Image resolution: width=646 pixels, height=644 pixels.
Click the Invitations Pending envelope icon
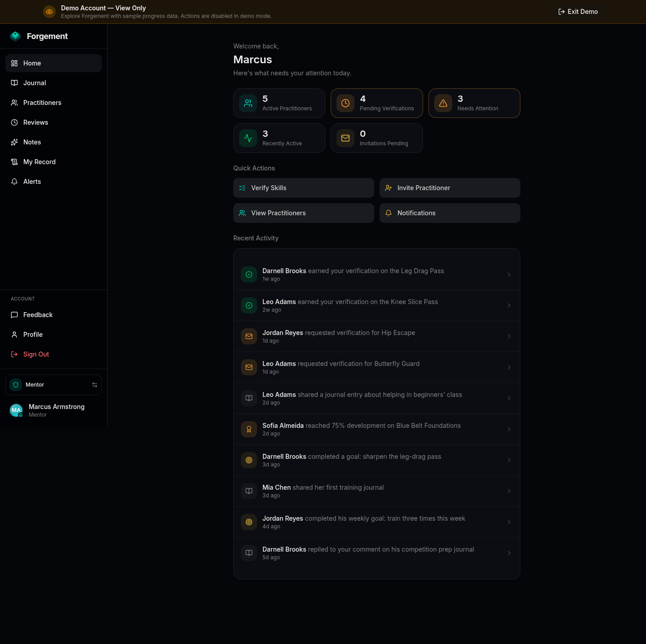(345, 138)
